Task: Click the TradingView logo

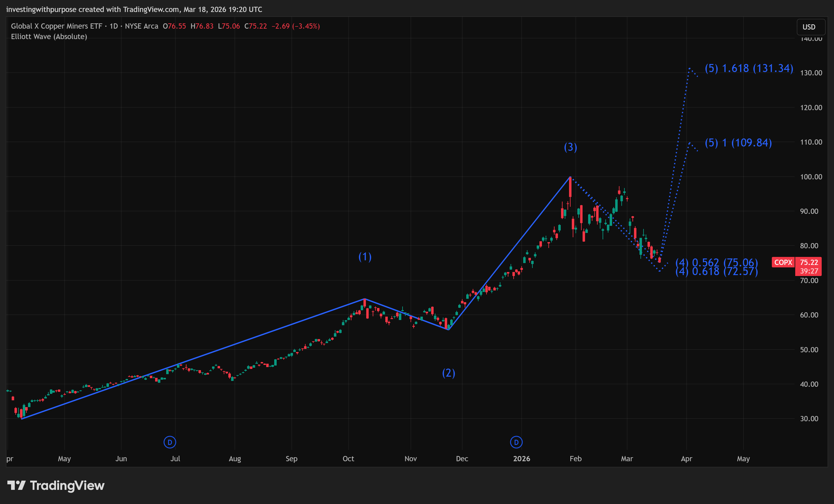Action: click(56, 485)
